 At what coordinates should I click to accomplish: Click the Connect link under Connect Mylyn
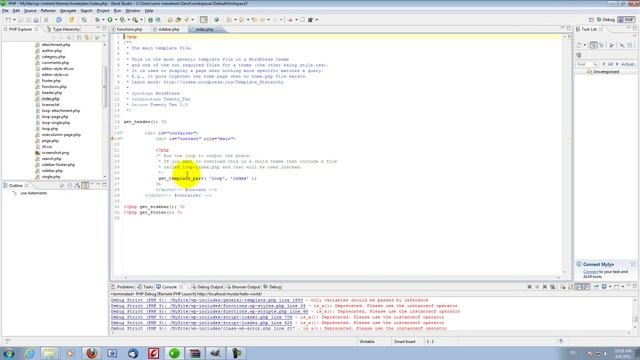pos(590,272)
